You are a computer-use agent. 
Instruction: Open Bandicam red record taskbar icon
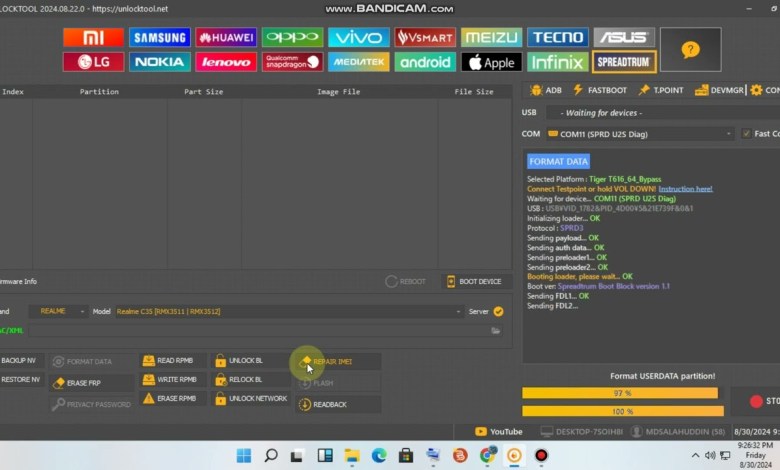[541, 455]
